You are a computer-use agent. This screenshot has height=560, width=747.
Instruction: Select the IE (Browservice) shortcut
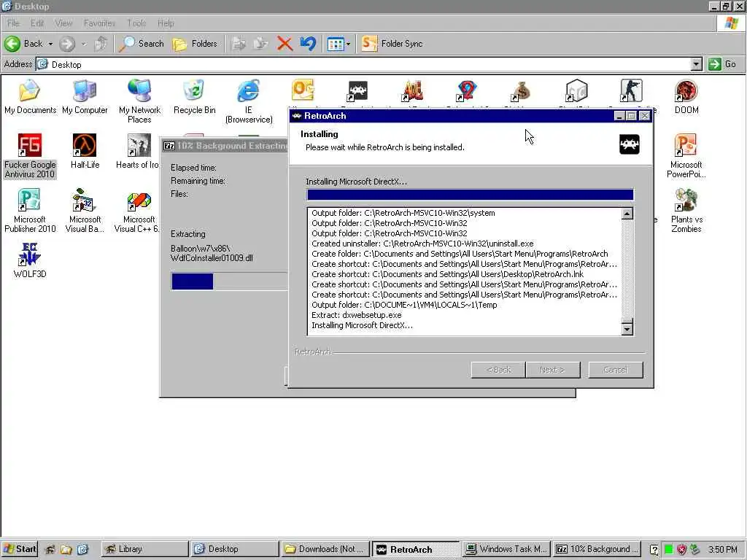(x=249, y=101)
